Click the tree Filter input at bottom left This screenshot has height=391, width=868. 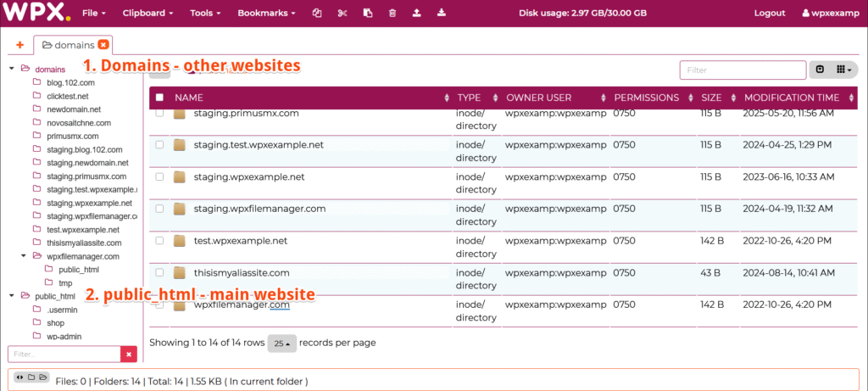point(64,354)
